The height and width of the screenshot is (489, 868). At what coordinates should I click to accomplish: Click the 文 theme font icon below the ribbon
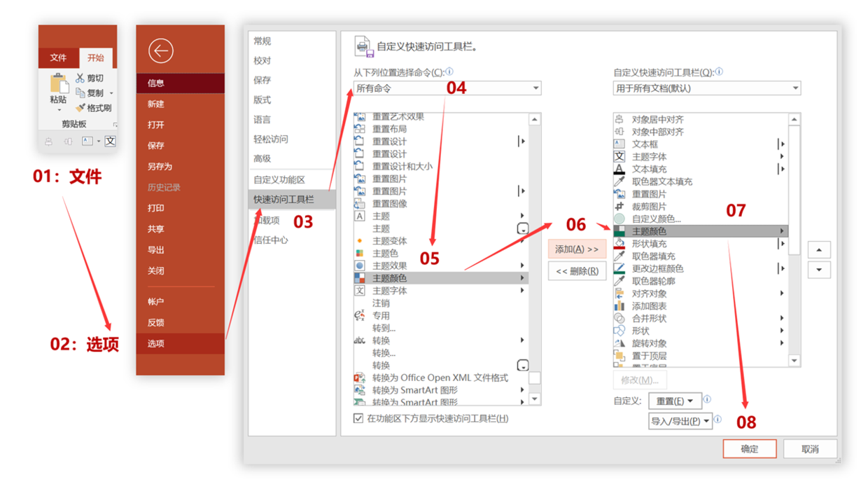click(x=110, y=141)
